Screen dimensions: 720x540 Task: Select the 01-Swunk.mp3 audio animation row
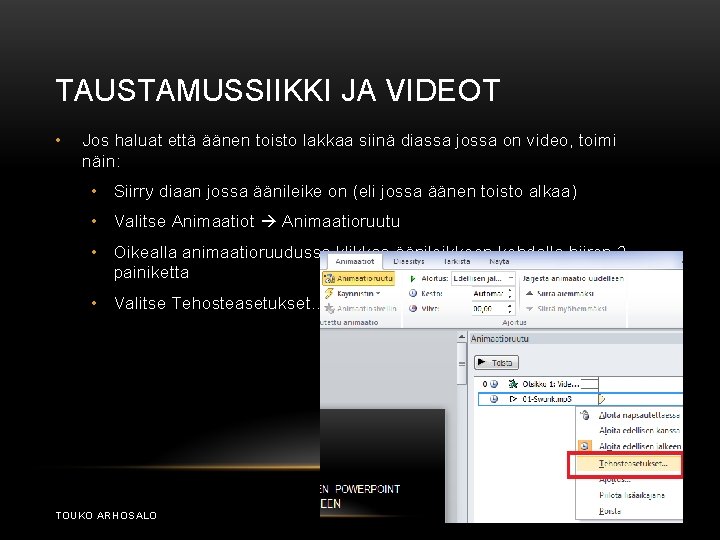[579, 399]
